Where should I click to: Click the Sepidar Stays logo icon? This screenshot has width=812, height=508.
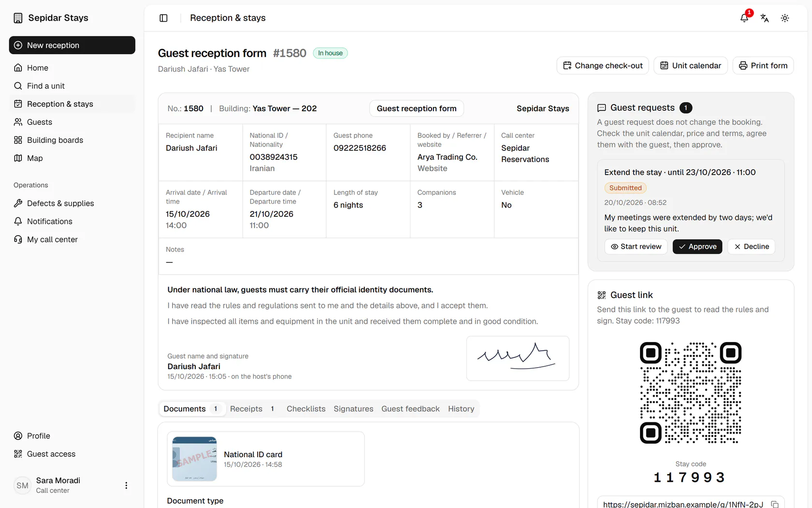(x=18, y=18)
